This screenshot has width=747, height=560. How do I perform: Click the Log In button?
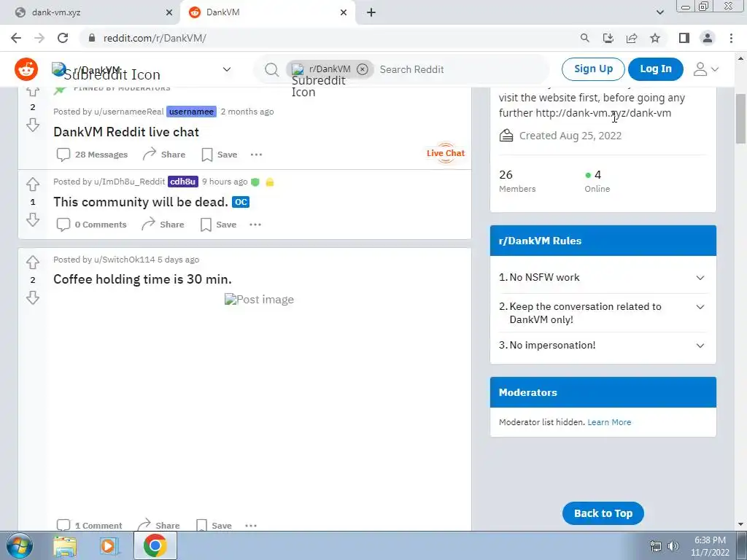coord(656,69)
